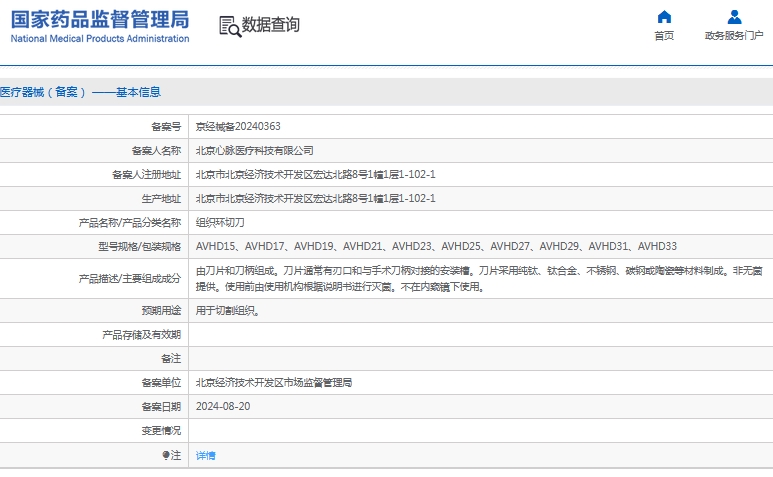This screenshot has width=773, height=477.
Task: Click 北京经济技术开发区市场监督管理局 value
Action: click(x=274, y=383)
